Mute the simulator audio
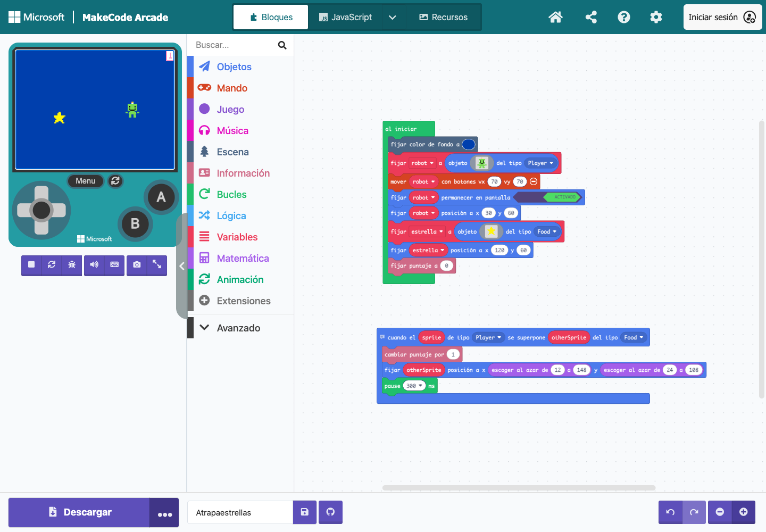The height and width of the screenshot is (532, 766). pos(94,264)
